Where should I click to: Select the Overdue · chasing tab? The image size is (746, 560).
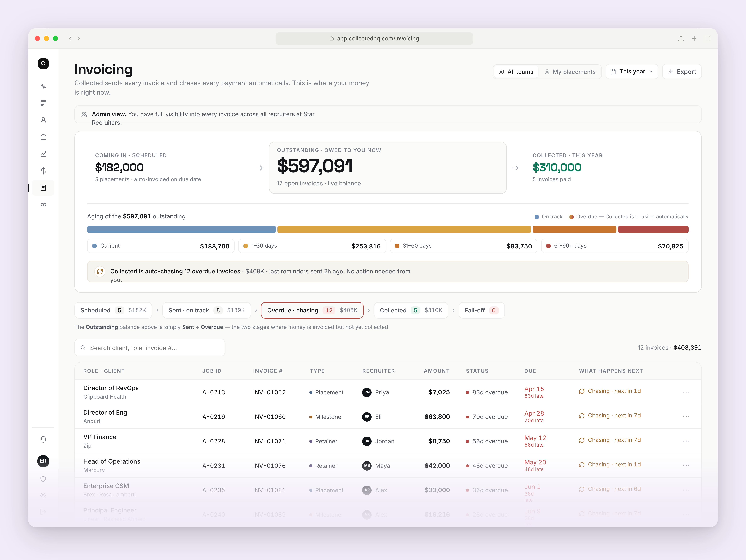(x=312, y=310)
